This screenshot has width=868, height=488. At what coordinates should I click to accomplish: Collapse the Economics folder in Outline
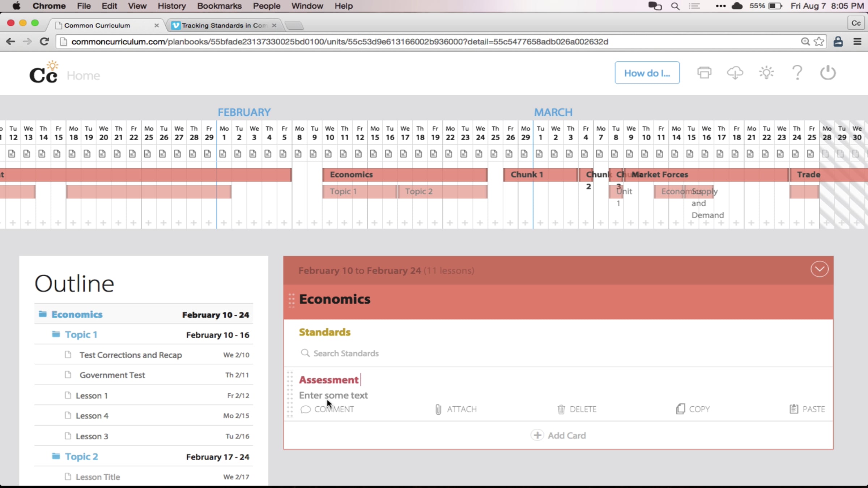point(43,314)
